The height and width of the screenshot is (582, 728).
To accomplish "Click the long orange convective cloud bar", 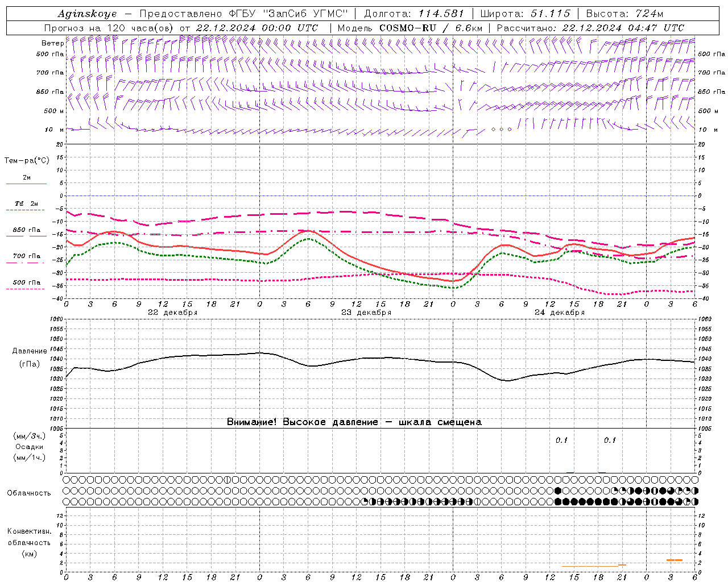I will click(x=590, y=566).
